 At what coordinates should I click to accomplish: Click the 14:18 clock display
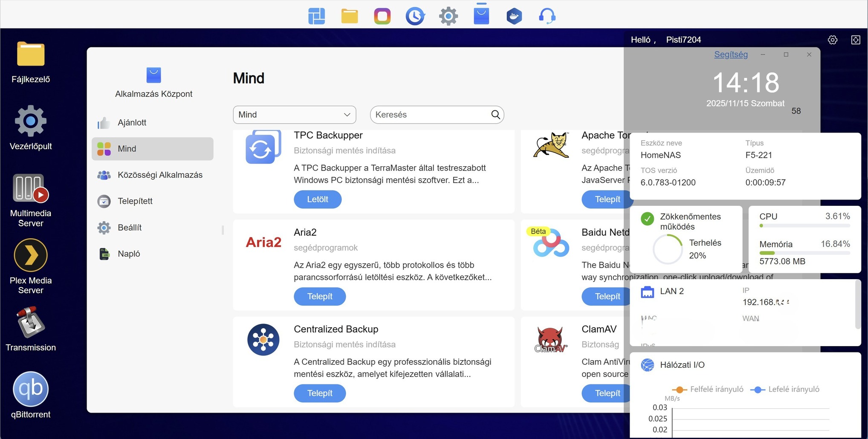click(746, 82)
